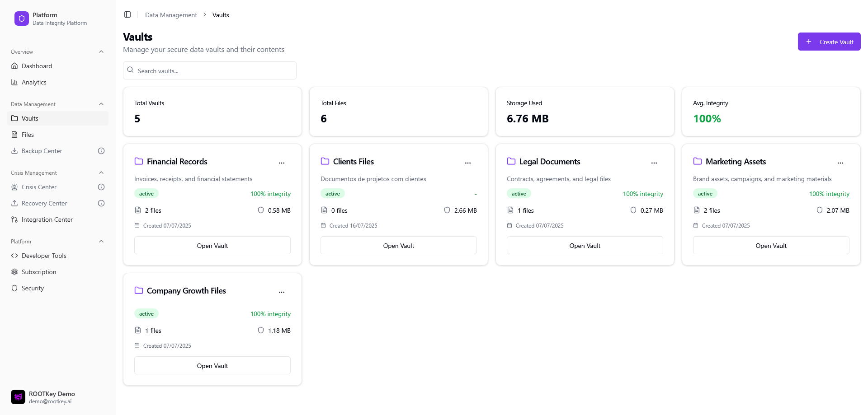Open the options menu on Marketing Assets card
868x415 pixels.
pyautogui.click(x=840, y=163)
